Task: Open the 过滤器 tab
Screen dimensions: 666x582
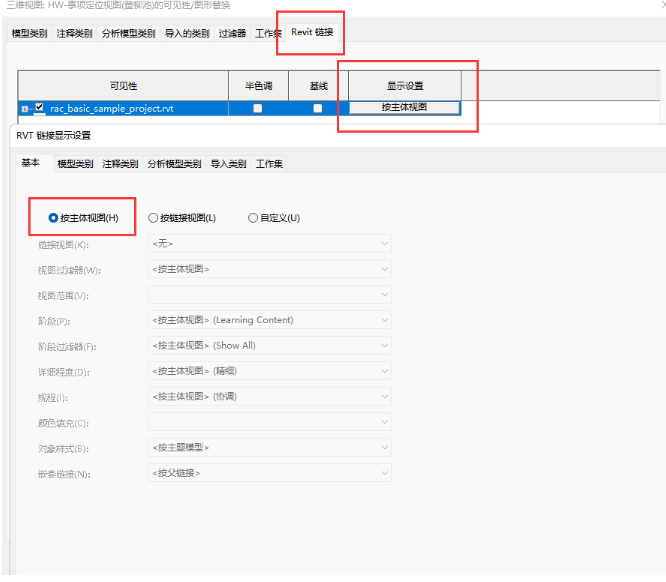Action: pos(232,34)
